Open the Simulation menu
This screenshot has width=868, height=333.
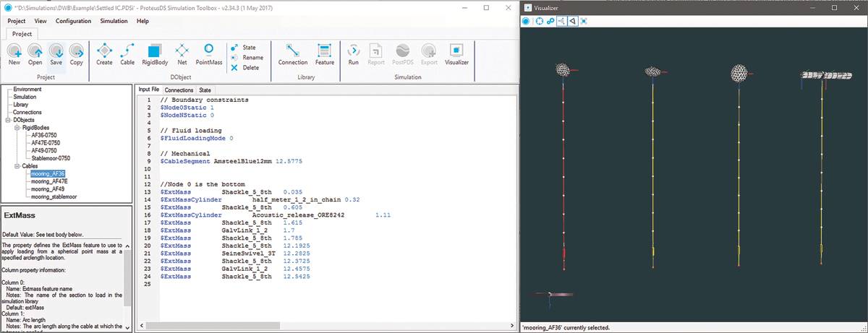pos(114,21)
